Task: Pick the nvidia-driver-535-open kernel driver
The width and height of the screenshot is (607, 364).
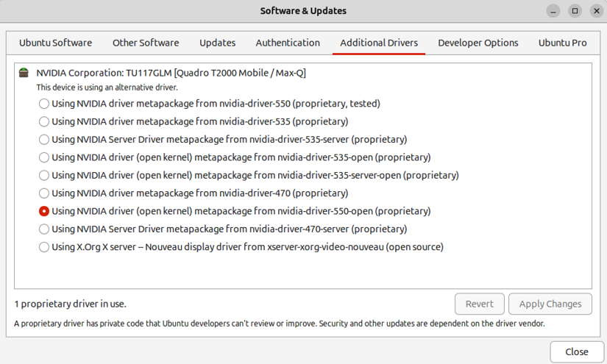Action: 44,157
